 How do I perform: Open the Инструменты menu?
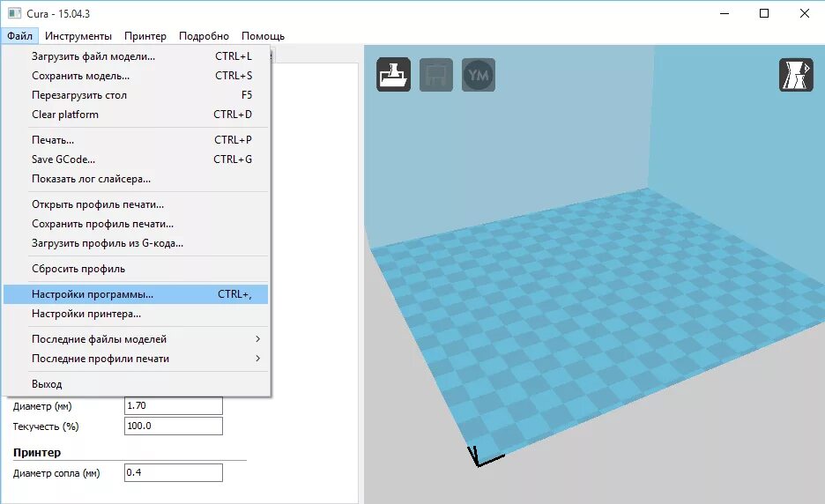[x=78, y=36]
